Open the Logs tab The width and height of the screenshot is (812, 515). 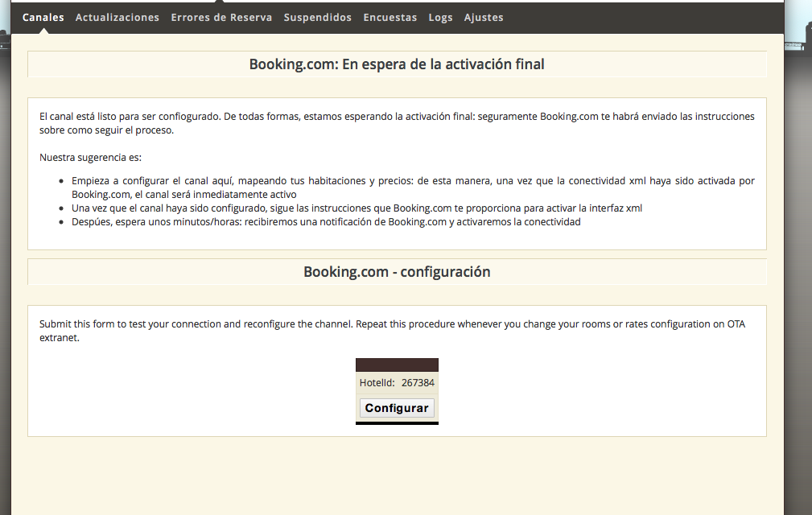tap(440, 18)
